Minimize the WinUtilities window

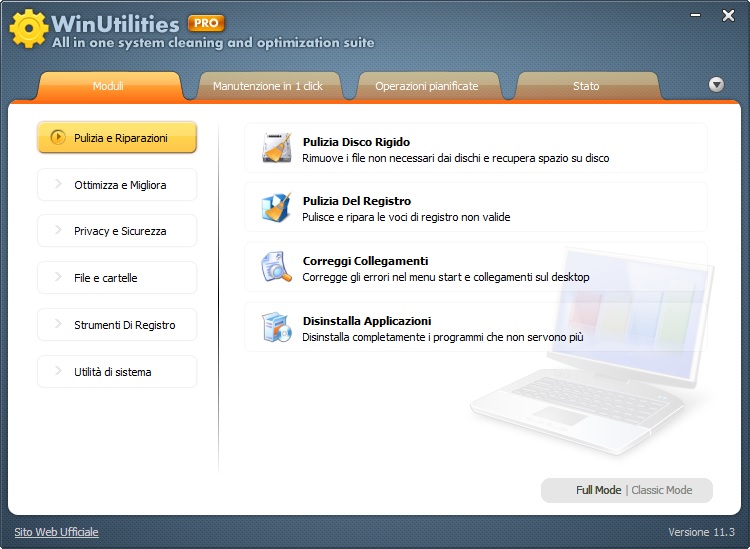pyautogui.click(x=695, y=15)
